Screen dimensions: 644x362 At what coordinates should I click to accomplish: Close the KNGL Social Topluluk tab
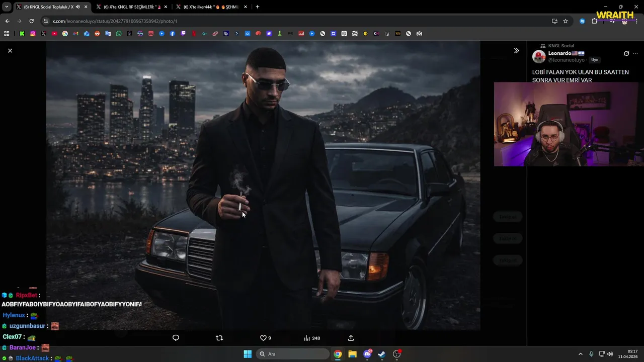click(86, 7)
